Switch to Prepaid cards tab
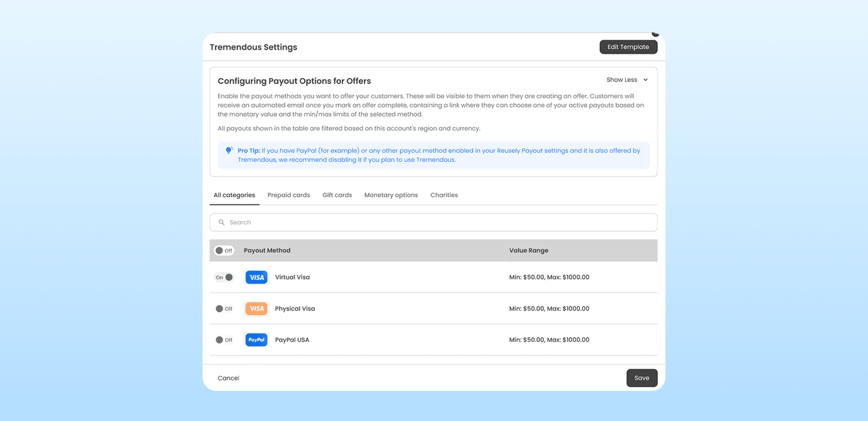868x421 pixels. 288,195
